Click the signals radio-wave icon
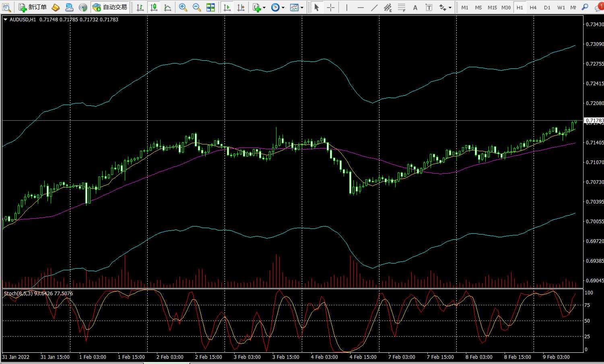Screen dimensions: 604x364 [83, 7]
